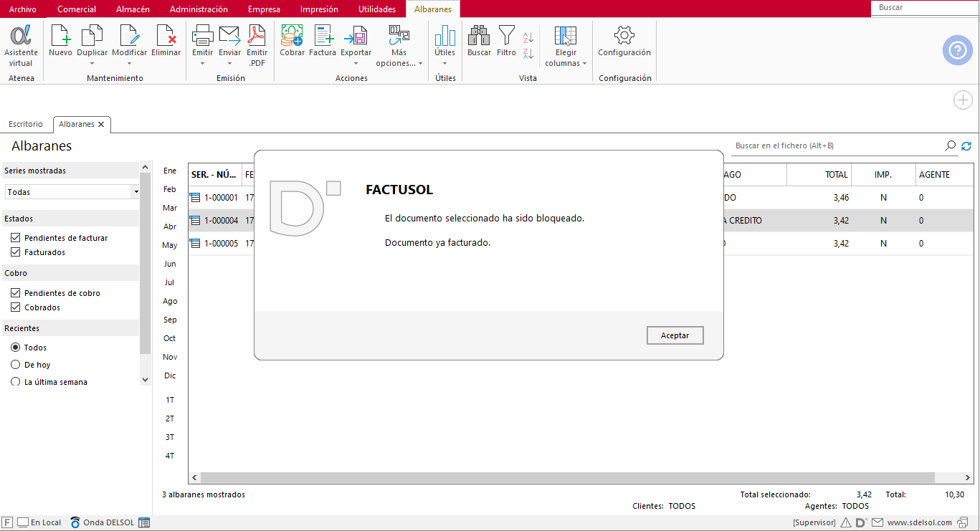
Task: Expand the Exportar dropdown arrow
Action: 356,63
